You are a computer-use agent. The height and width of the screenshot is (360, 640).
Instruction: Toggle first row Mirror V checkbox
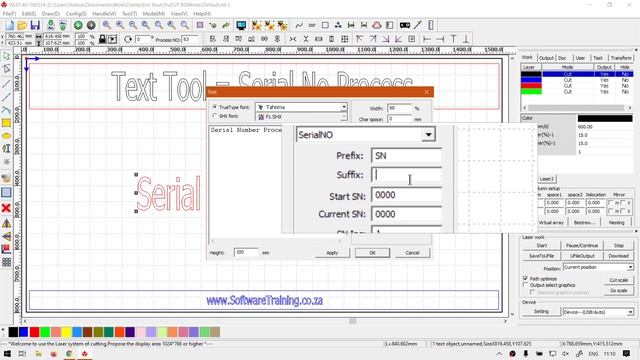pyautogui.click(x=623, y=202)
